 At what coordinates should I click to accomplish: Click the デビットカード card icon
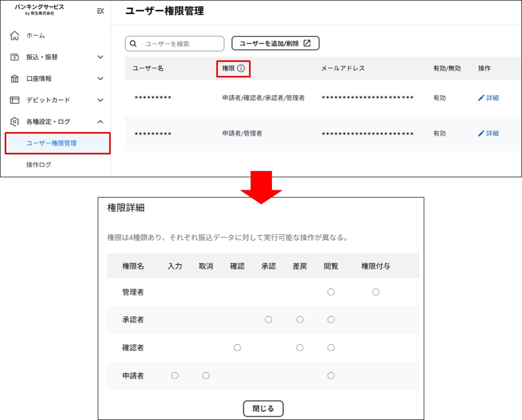(15, 100)
